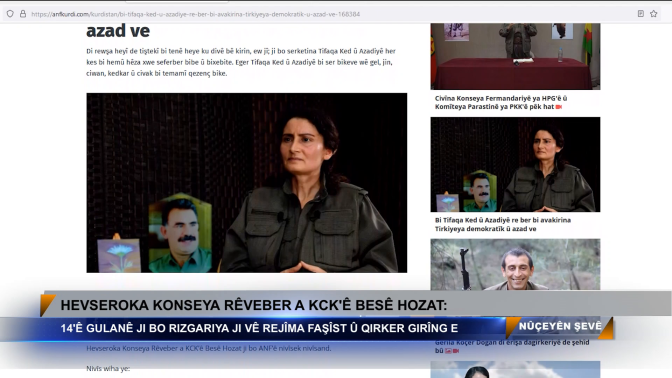Click the photo gallery icon after 'bû'

click(x=448, y=351)
